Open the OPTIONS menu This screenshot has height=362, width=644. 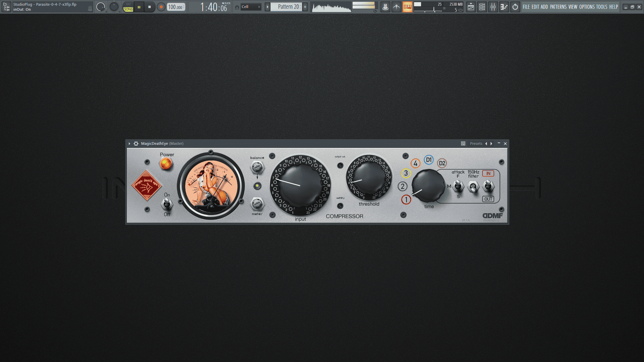pyautogui.click(x=587, y=7)
